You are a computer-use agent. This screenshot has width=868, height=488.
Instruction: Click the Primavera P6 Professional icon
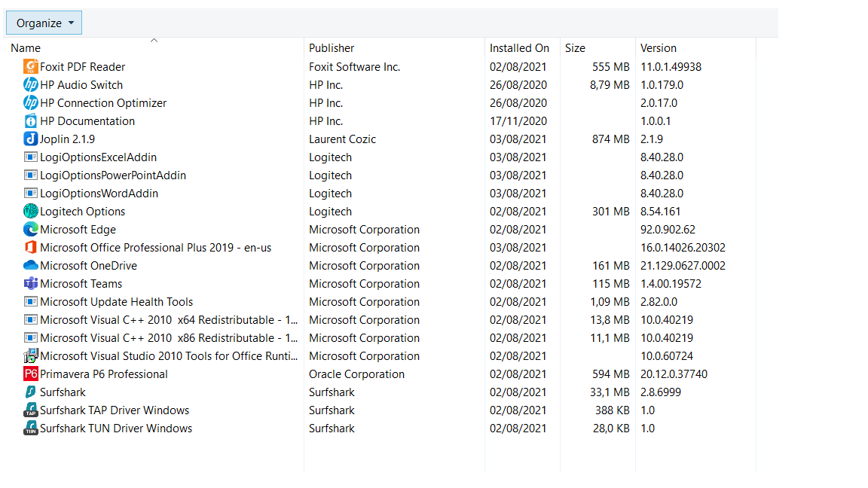click(30, 374)
